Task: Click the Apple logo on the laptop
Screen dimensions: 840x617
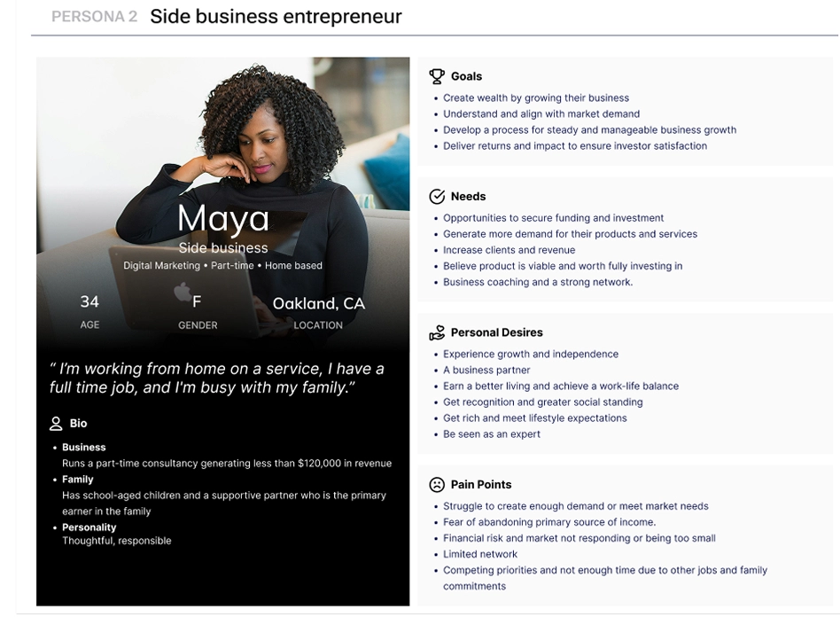Action: click(x=183, y=292)
